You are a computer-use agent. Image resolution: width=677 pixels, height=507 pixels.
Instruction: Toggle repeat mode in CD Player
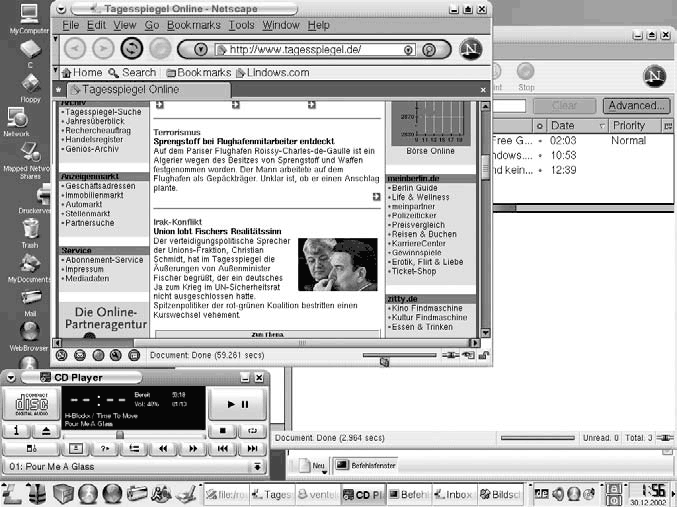[x=254, y=432]
